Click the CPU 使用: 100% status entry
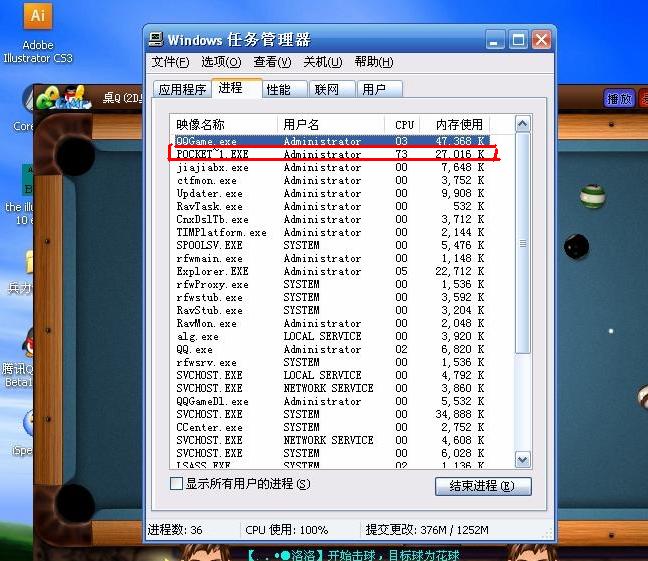Viewport: 648px width, 561px height. (286, 530)
